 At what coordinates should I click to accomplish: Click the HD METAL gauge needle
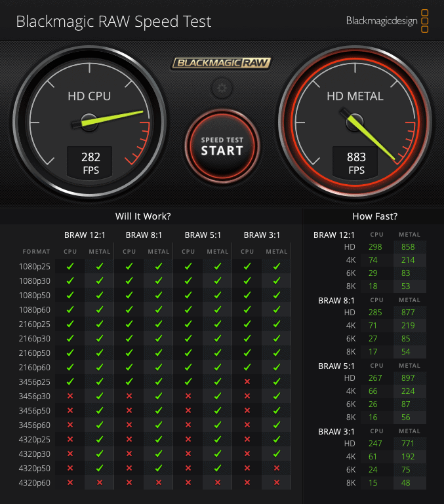point(369,136)
